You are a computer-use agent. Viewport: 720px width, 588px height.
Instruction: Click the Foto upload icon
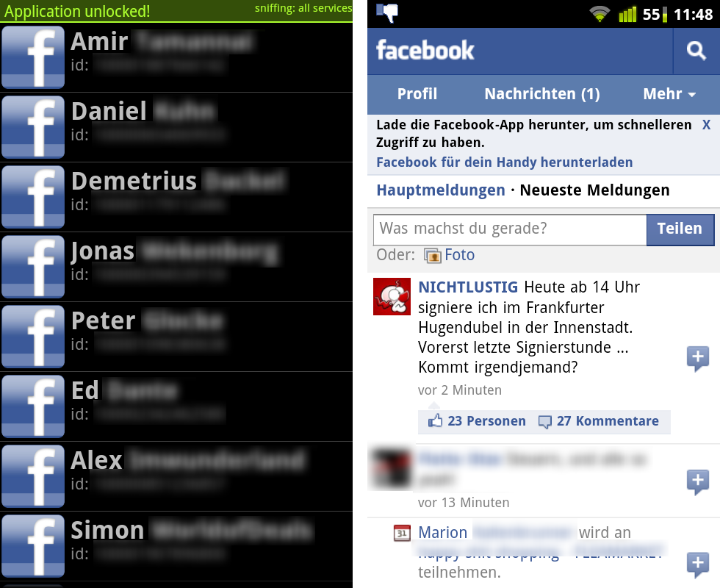click(432, 256)
